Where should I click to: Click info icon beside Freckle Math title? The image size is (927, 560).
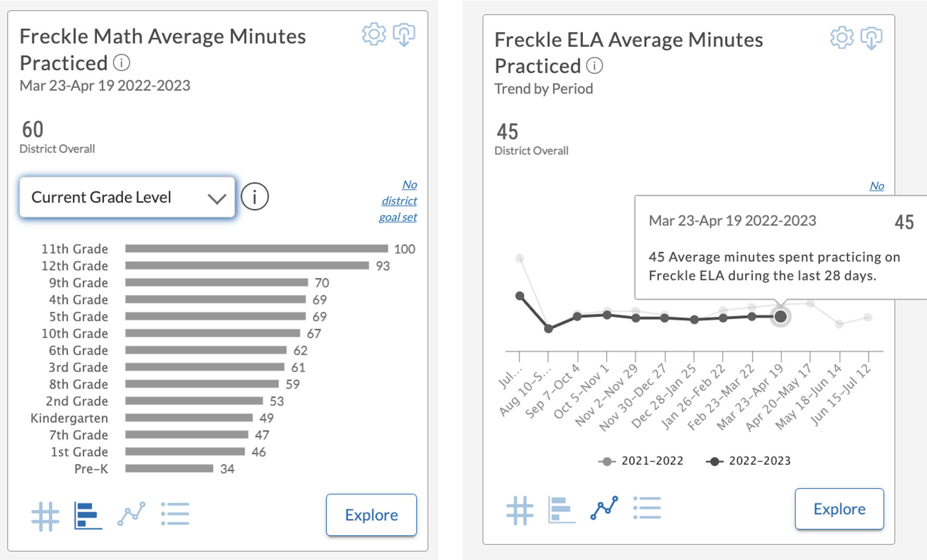pos(122,63)
